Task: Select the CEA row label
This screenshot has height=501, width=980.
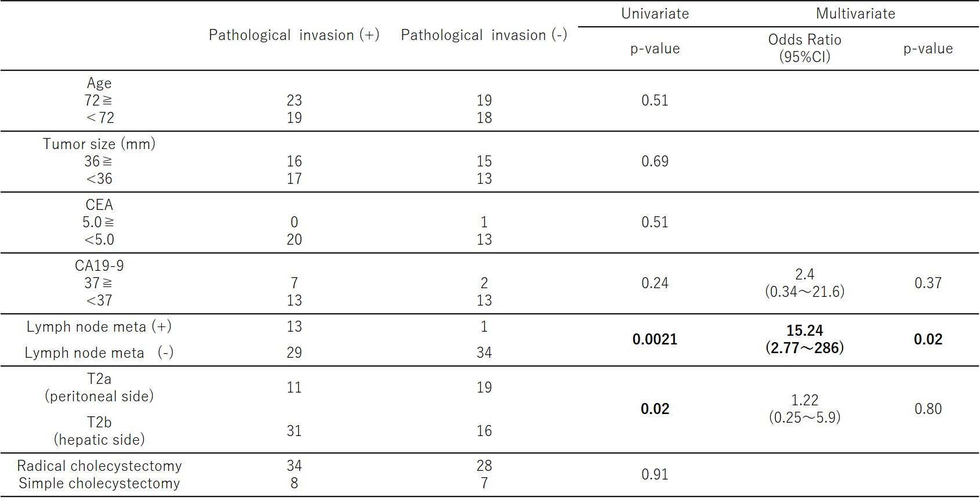Action: coord(99,205)
